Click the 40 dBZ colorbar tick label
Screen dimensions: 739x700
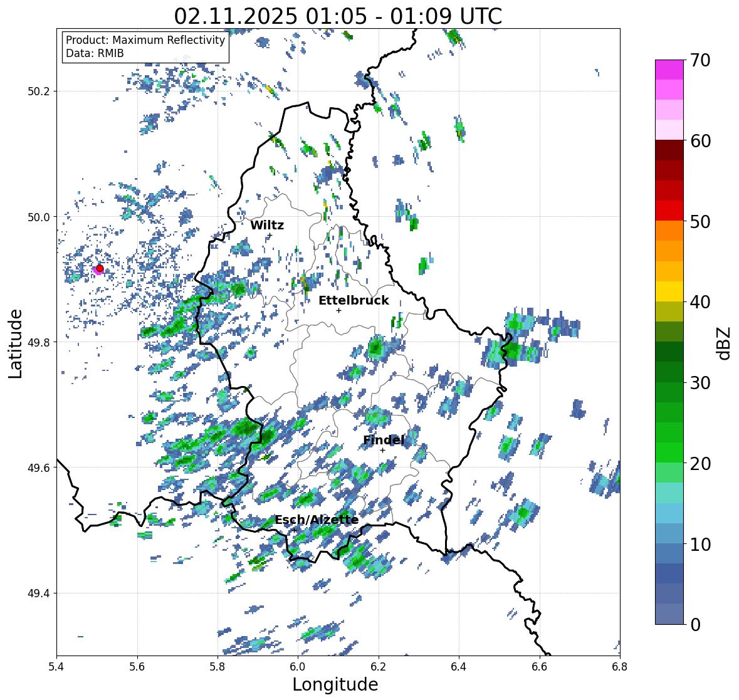click(700, 302)
